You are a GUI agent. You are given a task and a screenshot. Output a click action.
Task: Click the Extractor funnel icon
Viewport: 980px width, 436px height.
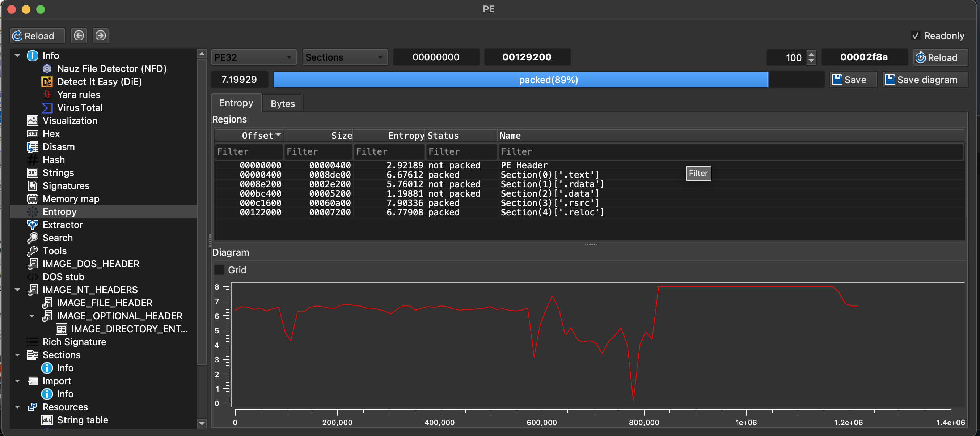pos(32,225)
